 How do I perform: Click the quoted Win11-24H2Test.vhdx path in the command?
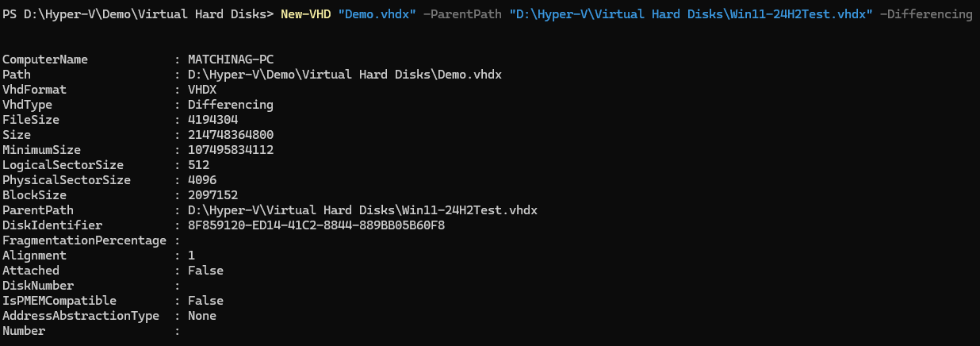coord(690,14)
